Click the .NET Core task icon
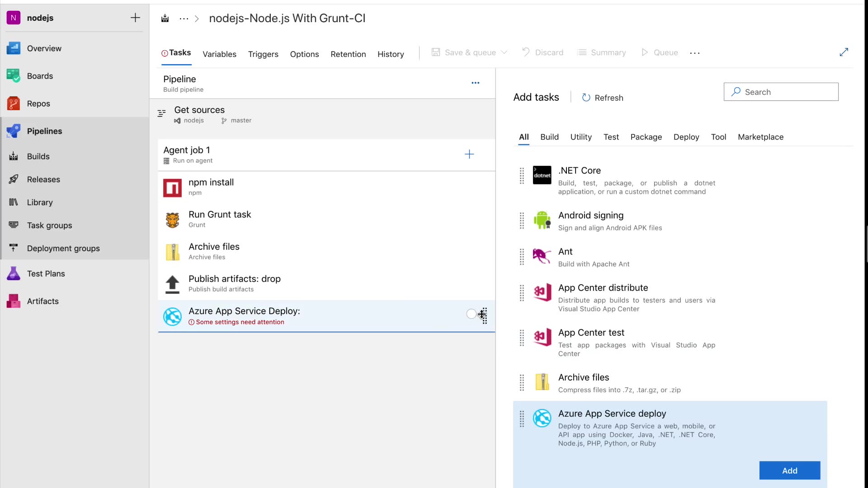The image size is (868, 488). 542,175
